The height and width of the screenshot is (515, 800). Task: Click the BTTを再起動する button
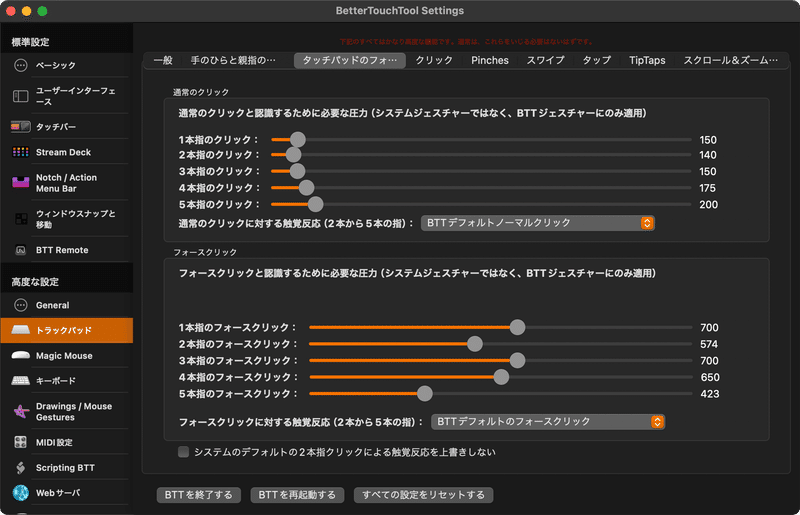pyautogui.click(x=297, y=495)
